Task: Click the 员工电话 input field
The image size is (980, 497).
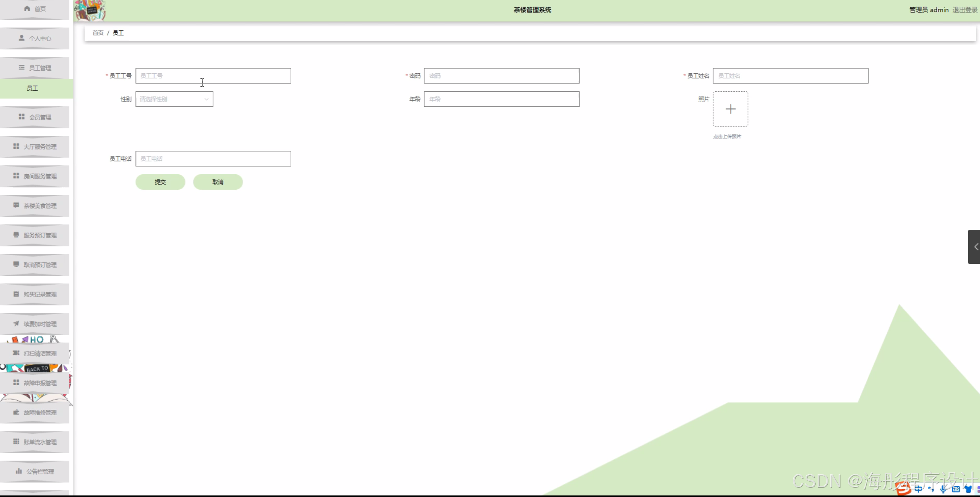Action: coord(213,158)
